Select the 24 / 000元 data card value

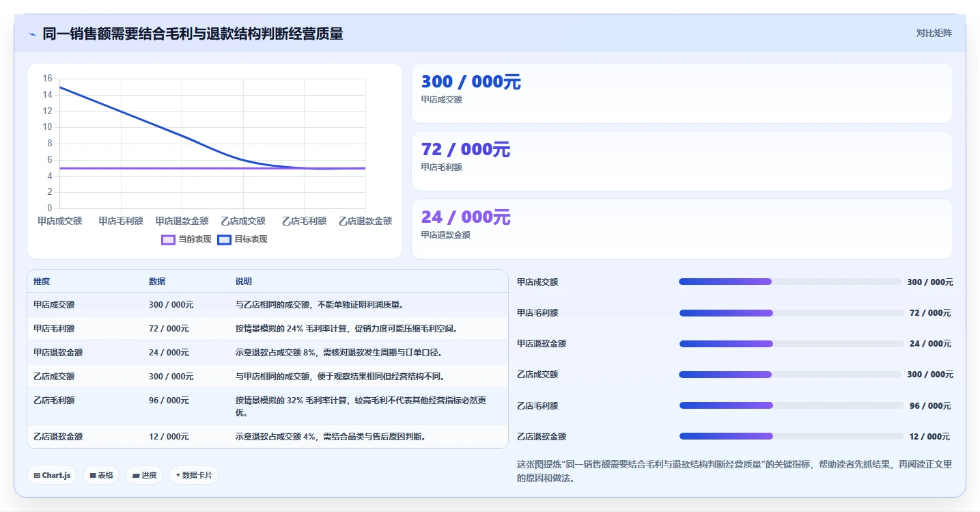click(x=466, y=217)
